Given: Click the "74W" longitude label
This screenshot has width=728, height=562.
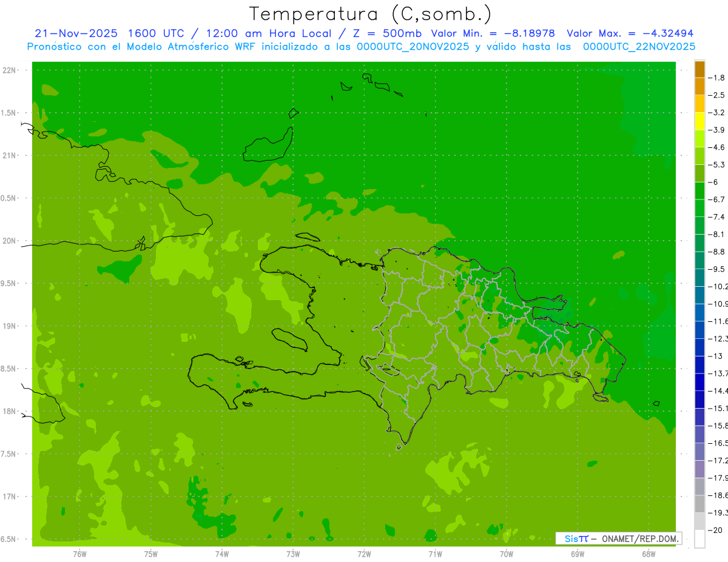Looking at the screenshot, I should pos(222,554).
